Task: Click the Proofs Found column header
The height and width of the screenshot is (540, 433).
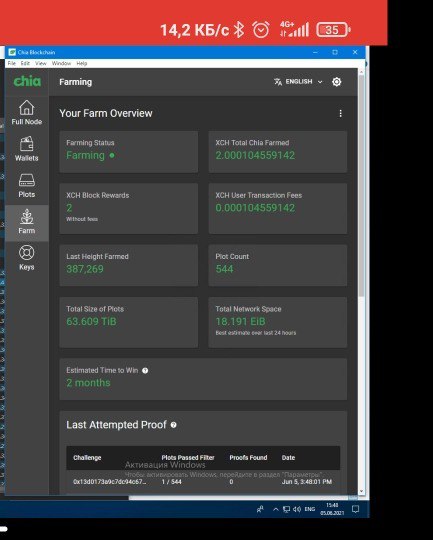Action: tap(248, 458)
